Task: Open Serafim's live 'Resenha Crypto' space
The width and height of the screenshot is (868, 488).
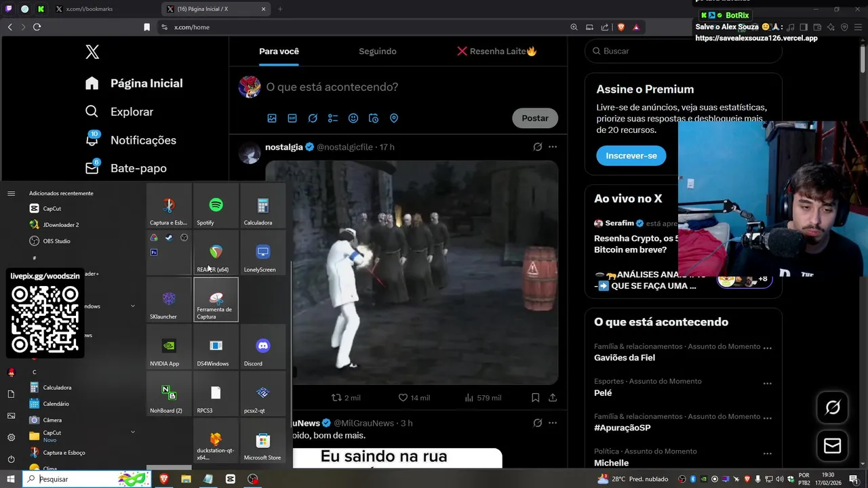Action: (x=635, y=244)
